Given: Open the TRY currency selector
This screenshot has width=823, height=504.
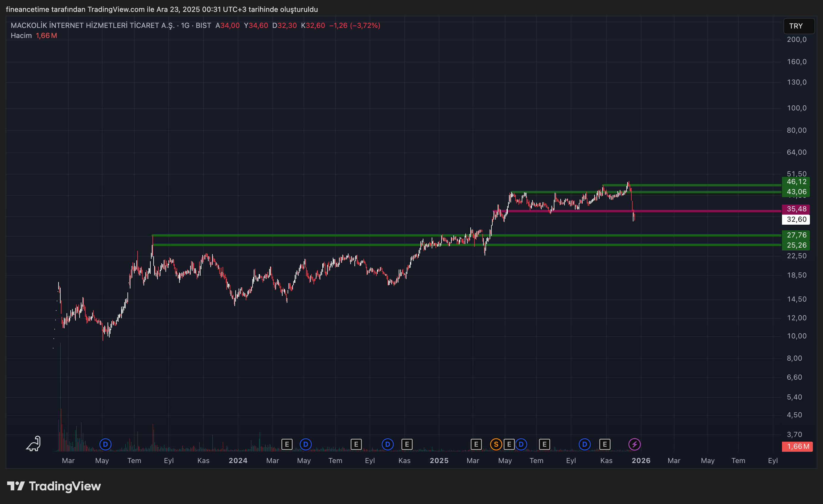Looking at the screenshot, I should tap(798, 26).
